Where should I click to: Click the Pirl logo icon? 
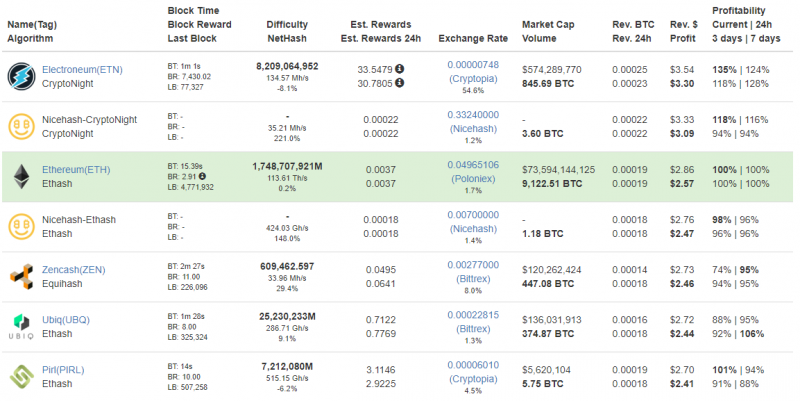20,376
